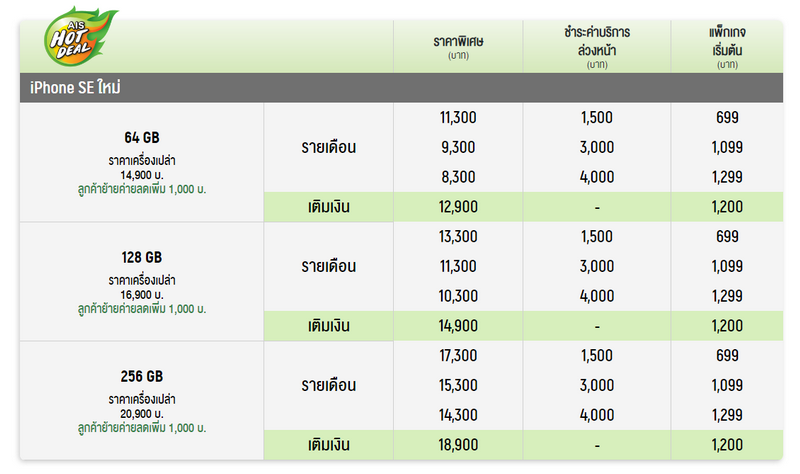This screenshot has height=474, width=800.
Task: Select the 64 GB storage label
Action: pyautogui.click(x=141, y=138)
